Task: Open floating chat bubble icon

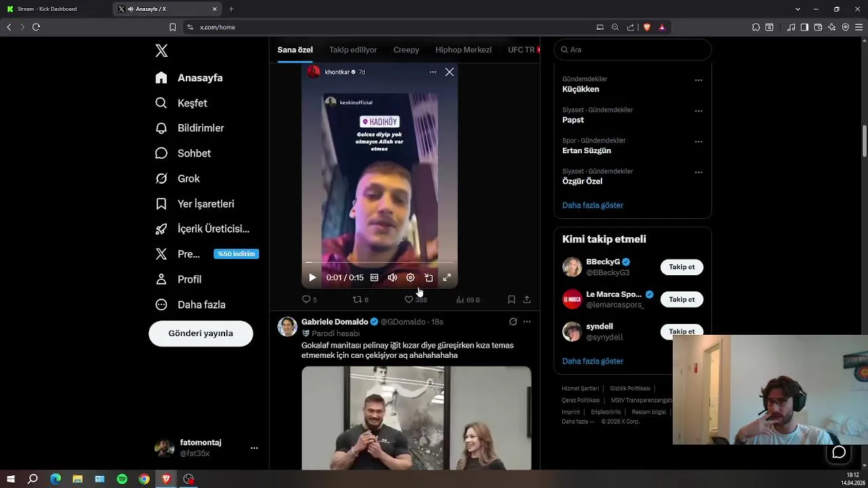Action: click(x=839, y=452)
